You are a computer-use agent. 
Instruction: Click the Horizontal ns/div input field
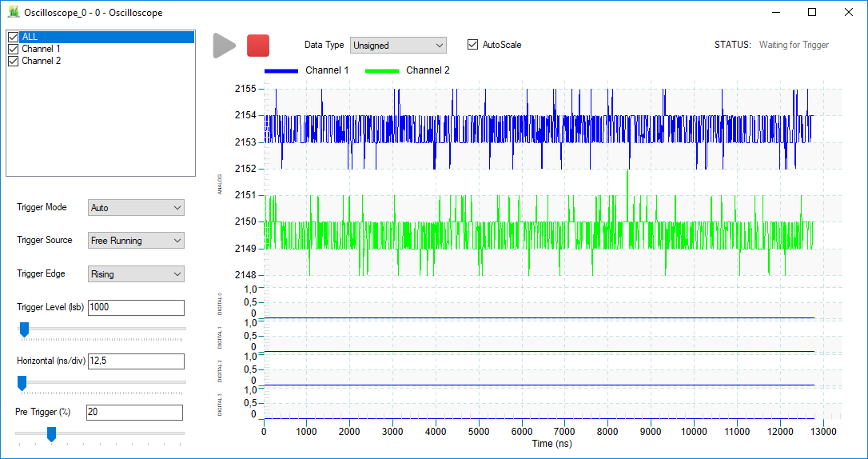136,361
